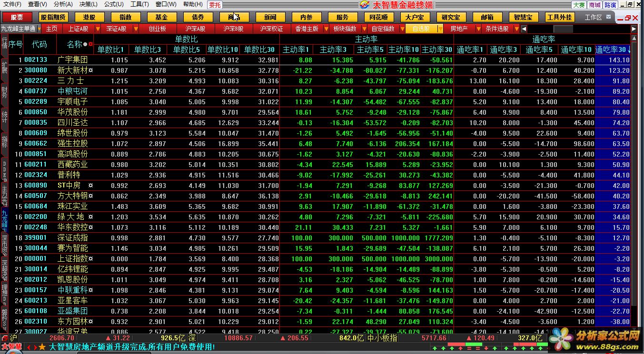This screenshot has width=644, height=354.
Task: Open the 分析(A) menu
Action: (63, 4)
